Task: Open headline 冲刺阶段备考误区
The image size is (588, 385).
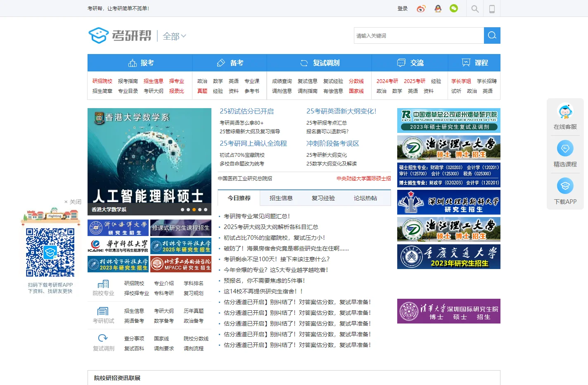Action: [x=333, y=143]
